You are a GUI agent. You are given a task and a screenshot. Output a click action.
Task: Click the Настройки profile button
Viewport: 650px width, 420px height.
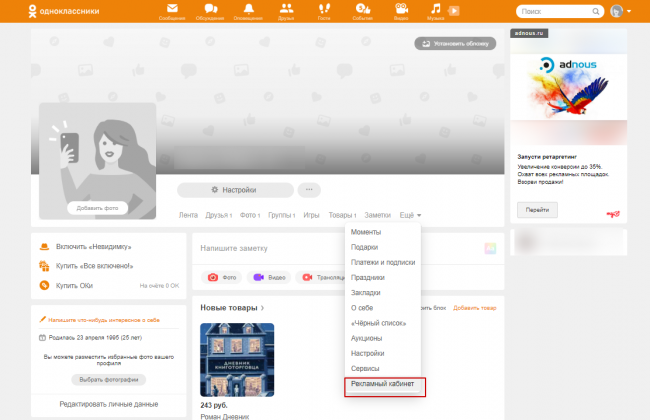pos(235,189)
